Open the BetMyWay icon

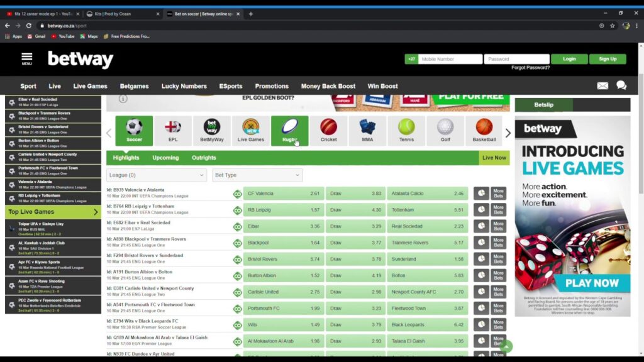click(211, 131)
